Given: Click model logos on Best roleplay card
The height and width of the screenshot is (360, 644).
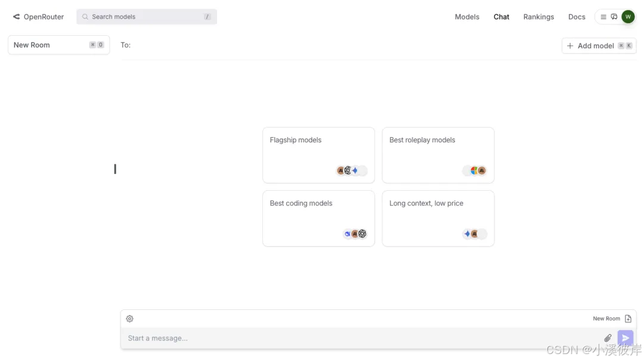Looking at the screenshot, I should [475, 170].
